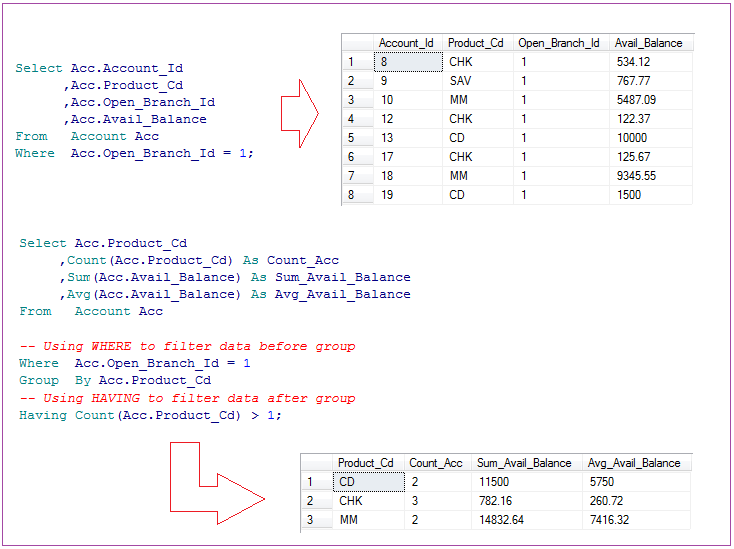This screenshot has width=734, height=549.
Task: Select Account_Id cell 10
Action: (x=408, y=100)
